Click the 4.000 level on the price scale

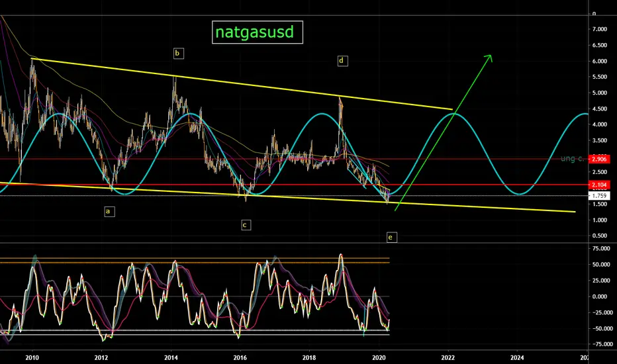[x=600, y=124]
